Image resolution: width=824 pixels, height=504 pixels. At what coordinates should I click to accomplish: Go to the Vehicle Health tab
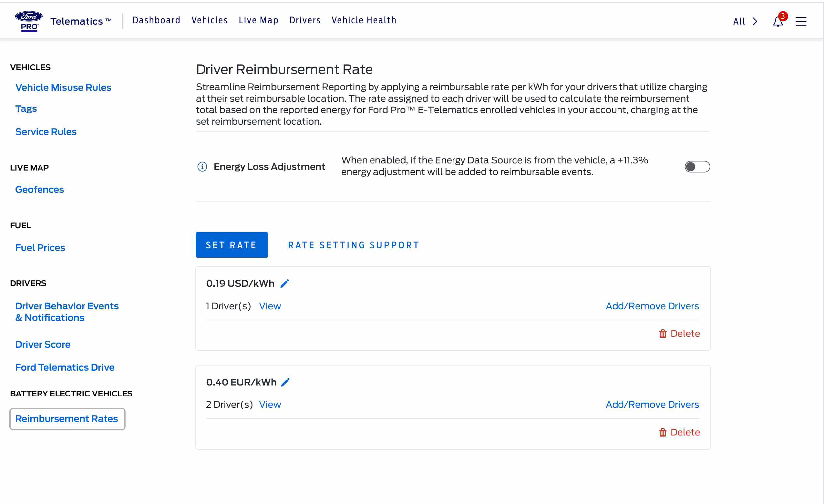click(x=364, y=20)
